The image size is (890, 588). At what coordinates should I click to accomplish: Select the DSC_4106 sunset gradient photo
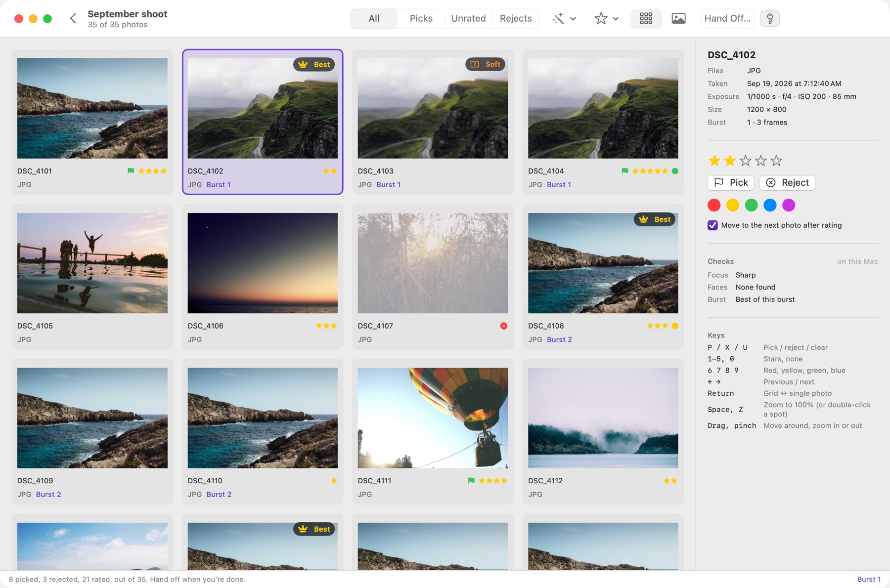263,263
